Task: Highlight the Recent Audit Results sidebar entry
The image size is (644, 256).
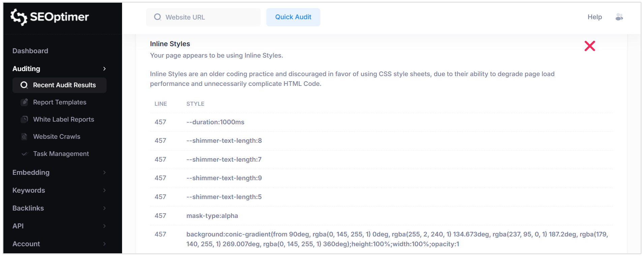Action: point(64,85)
